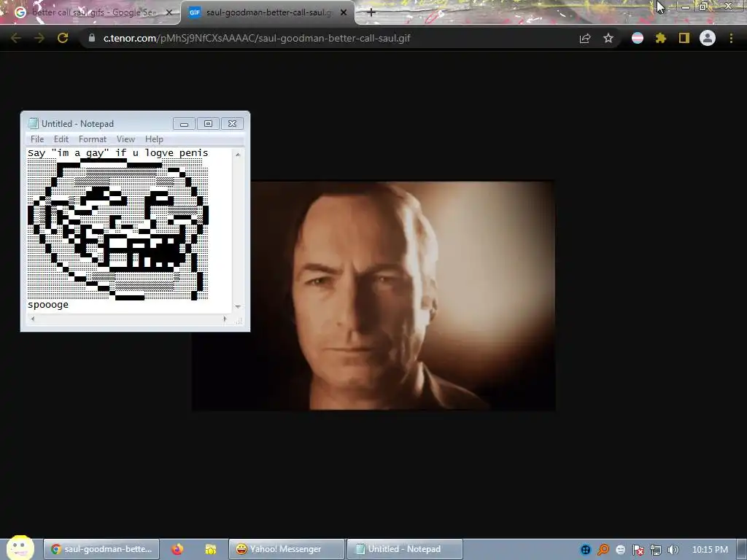The width and height of the screenshot is (747, 560).
Task: Open the Start button smiley orb
Action: [x=20, y=548]
